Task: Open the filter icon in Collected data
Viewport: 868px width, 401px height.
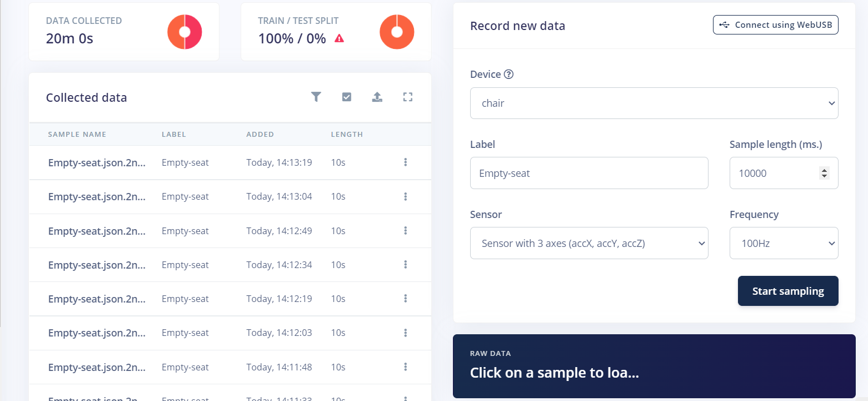Action: 316,97
